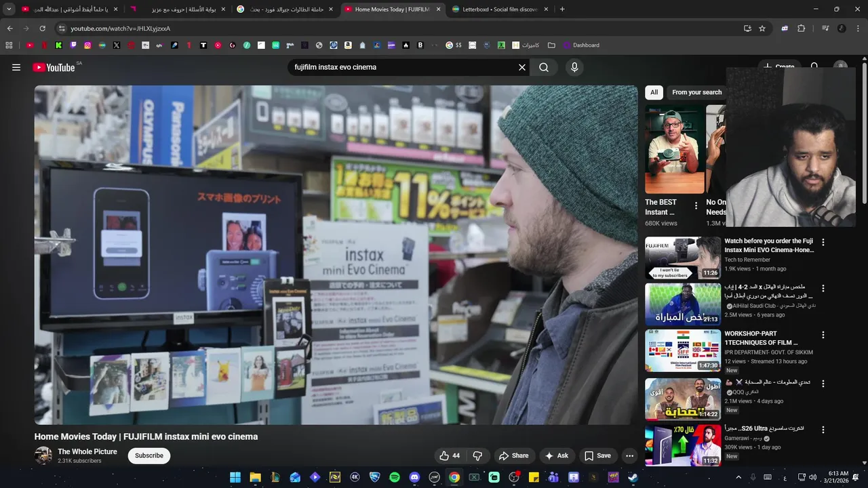Launch Spotify from the taskbar
Image resolution: width=868 pixels, height=488 pixels.
click(395, 477)
